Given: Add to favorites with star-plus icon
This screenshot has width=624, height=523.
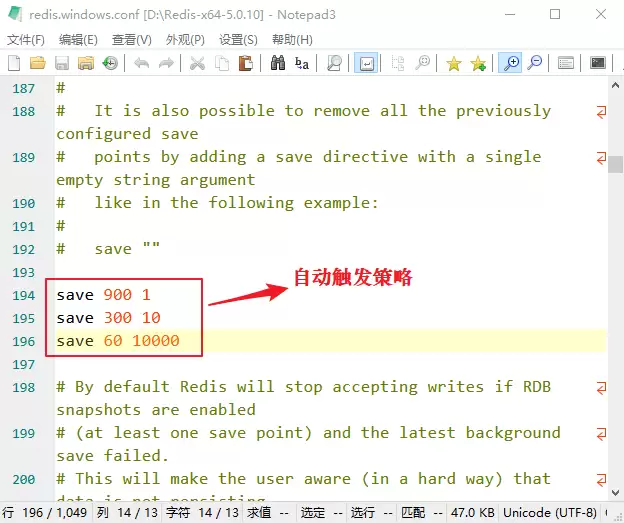Looking at the screenshot, I should click(478, 63).
